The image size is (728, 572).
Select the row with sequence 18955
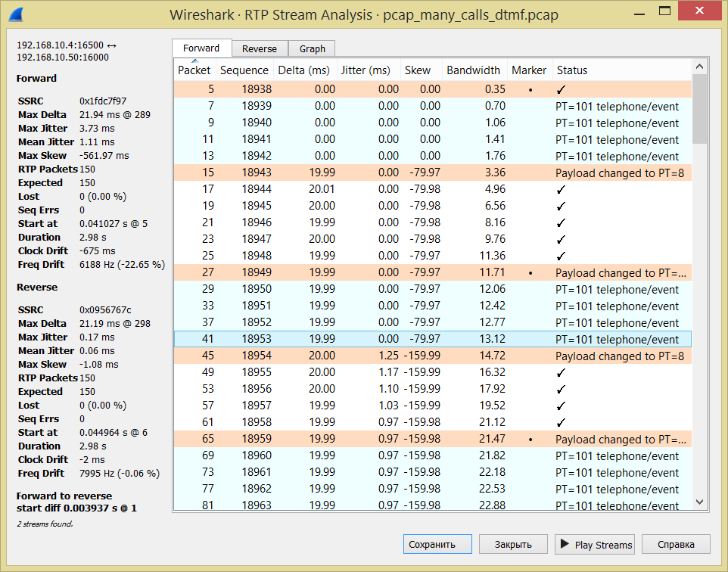pyautogui.click(x=433, y=372)
